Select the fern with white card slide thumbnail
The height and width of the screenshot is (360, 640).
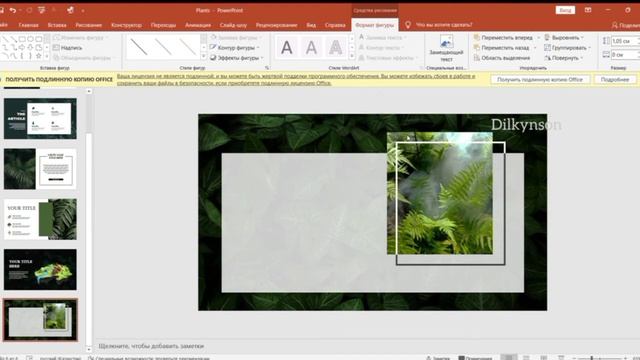(x=40, y=169)
